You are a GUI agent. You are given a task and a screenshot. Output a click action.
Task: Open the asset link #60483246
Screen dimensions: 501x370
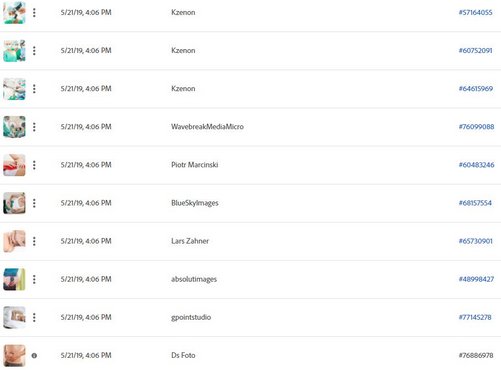(x=476, y=165)
